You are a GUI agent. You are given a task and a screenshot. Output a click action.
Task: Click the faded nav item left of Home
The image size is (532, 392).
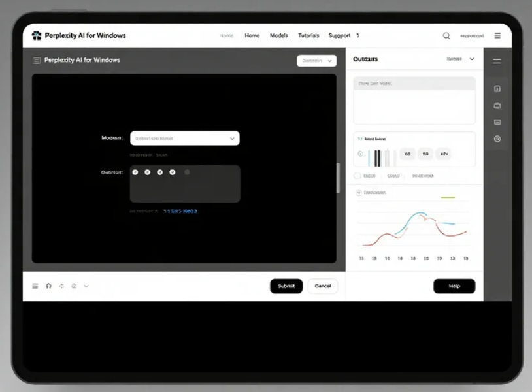pyautogui.click(x=226, y=35)
